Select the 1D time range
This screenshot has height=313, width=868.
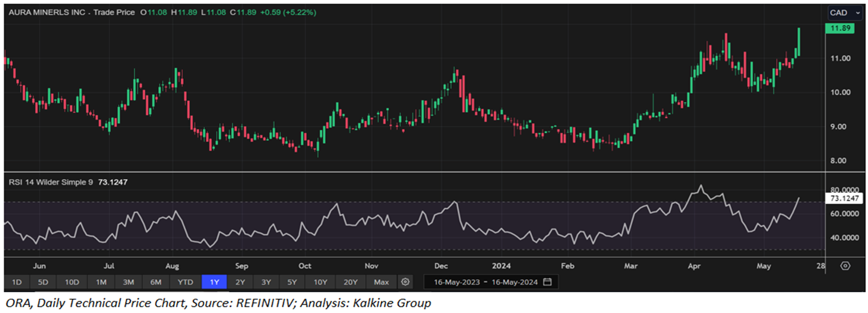coord(17,281)
